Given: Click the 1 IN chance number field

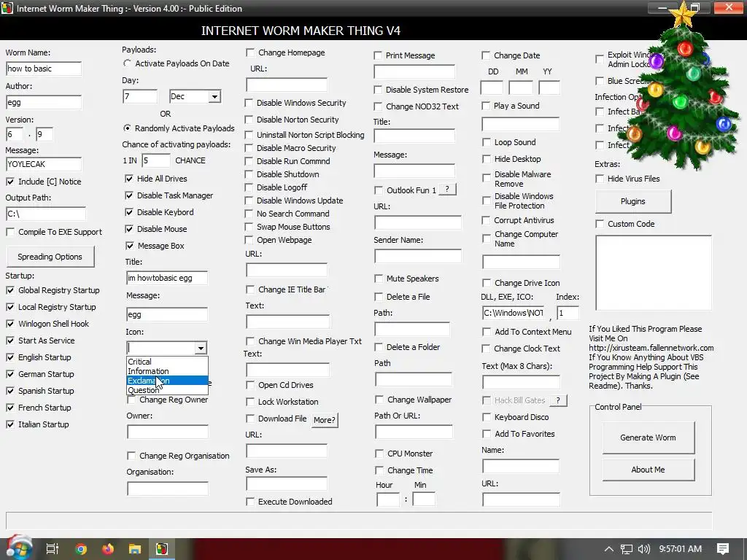Looking at the screenshot, I should (x=156, y=160).
